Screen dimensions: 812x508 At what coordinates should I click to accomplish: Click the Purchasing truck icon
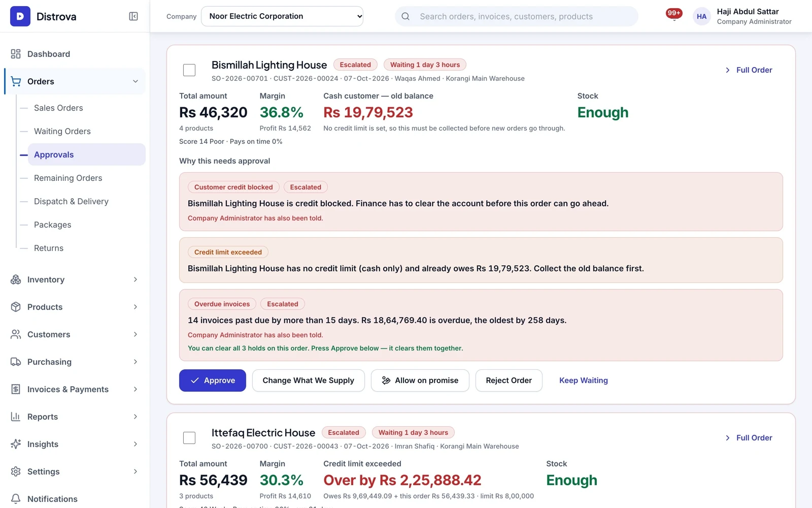(16, 362)
